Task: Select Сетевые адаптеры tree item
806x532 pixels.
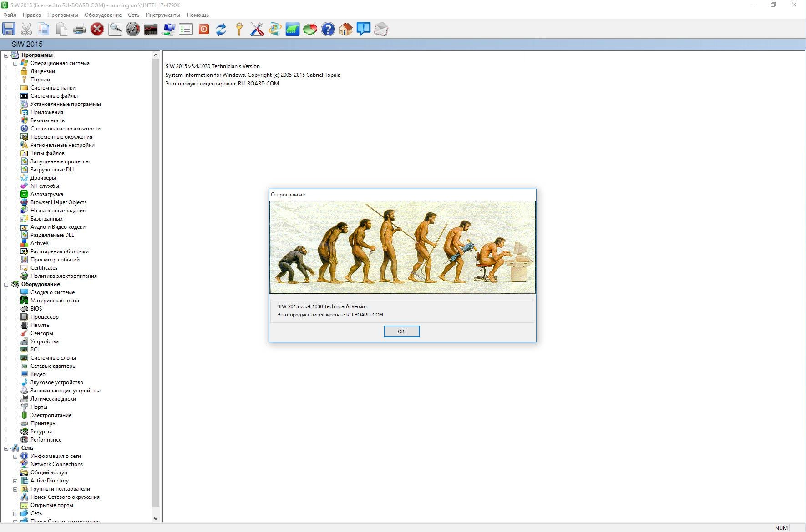Action: click(x=53, y=366)
